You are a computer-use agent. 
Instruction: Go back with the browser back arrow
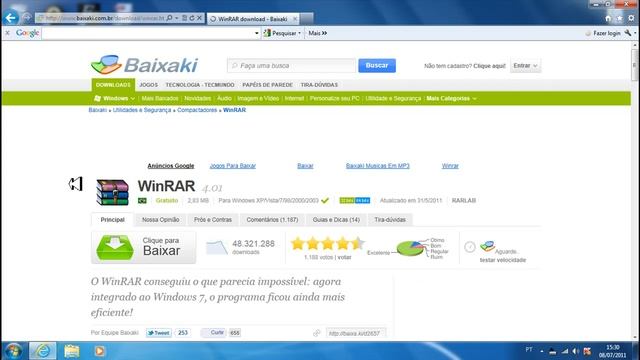(x=11, y=18)
